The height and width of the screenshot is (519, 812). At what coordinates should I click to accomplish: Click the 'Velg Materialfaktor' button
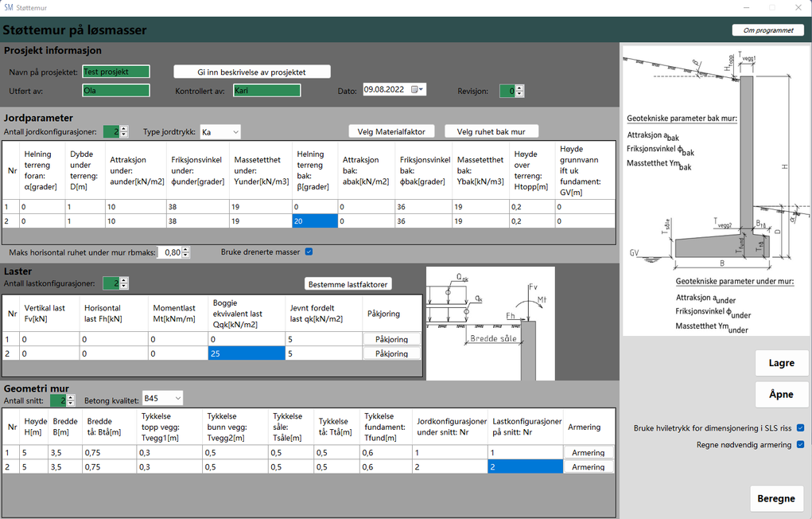tap(391, 131)
